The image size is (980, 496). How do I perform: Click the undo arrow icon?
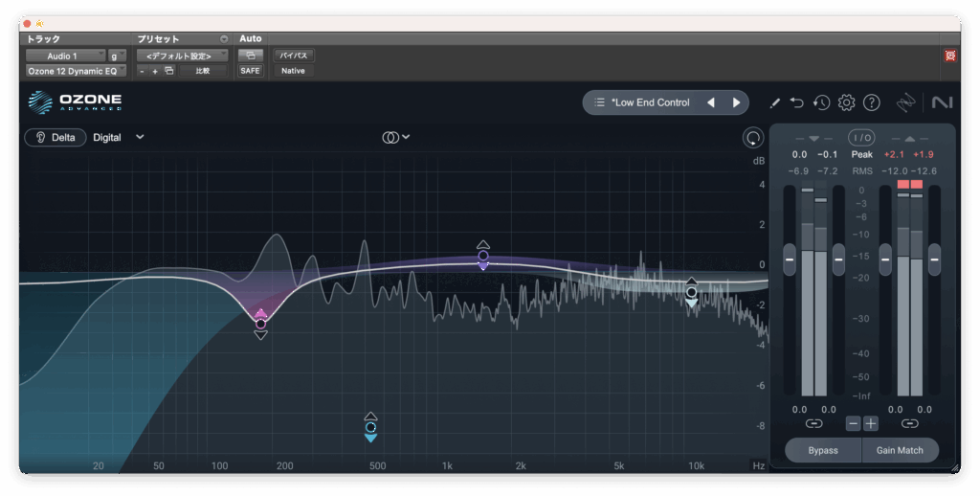point(797,102)
